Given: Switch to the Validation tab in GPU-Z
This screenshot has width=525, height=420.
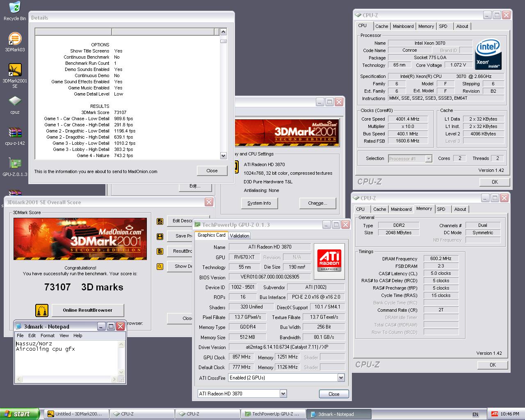Looking at the screenshot, I should (x=240, y=235).
